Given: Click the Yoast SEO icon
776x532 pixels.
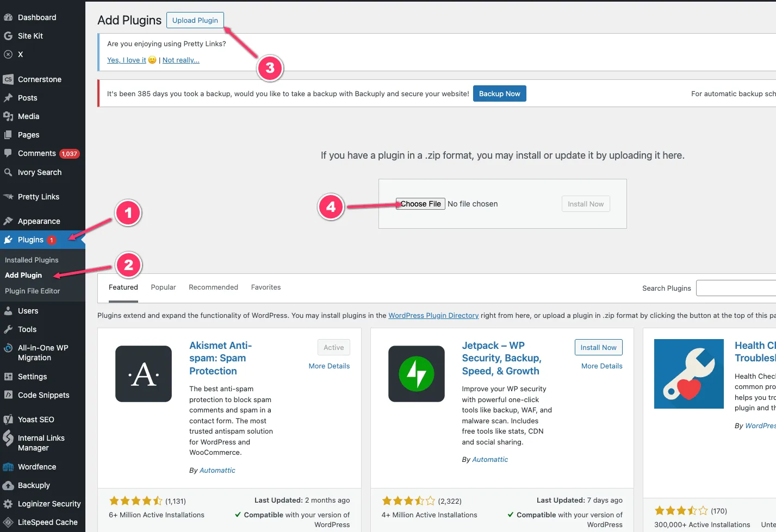Looking at the screenshot, I should 8,420.
